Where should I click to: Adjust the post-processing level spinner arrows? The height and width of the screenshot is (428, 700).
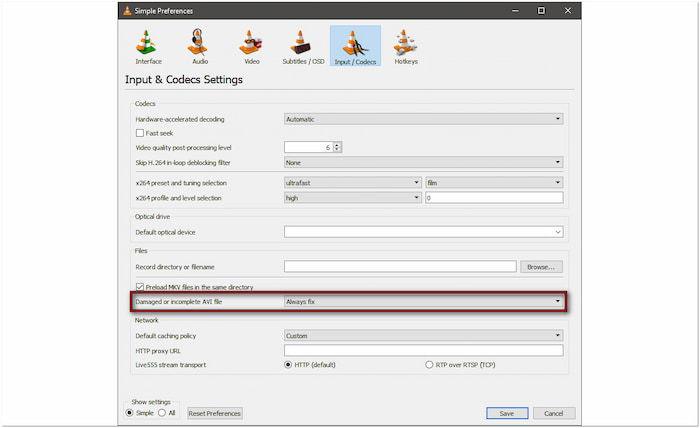338,147
